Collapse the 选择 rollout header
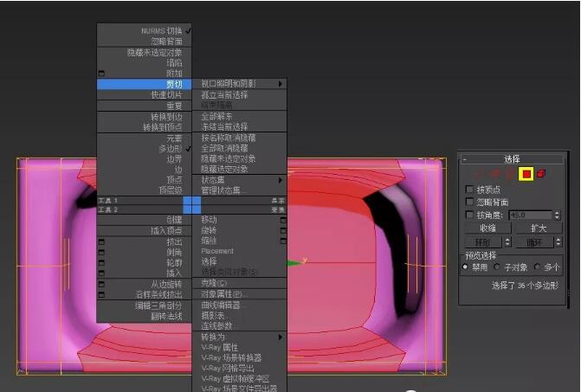Viewport: 581px width, 392px height. [512, 159]
